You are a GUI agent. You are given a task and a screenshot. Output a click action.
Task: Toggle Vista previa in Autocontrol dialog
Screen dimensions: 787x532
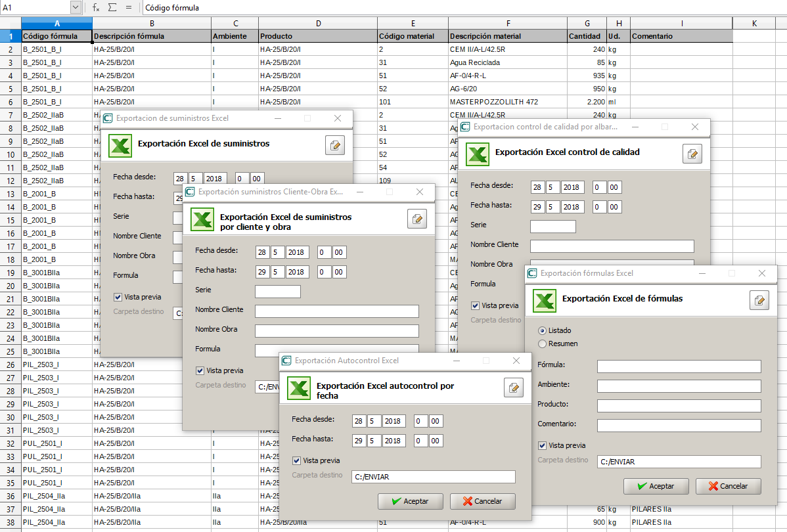tap(297, 460)
